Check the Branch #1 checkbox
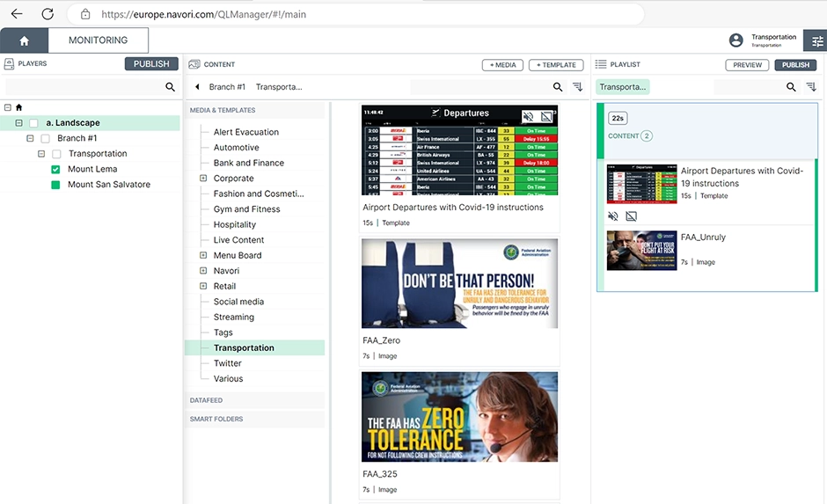The height and width of the screenshot is (504, 827). point(46,138)
